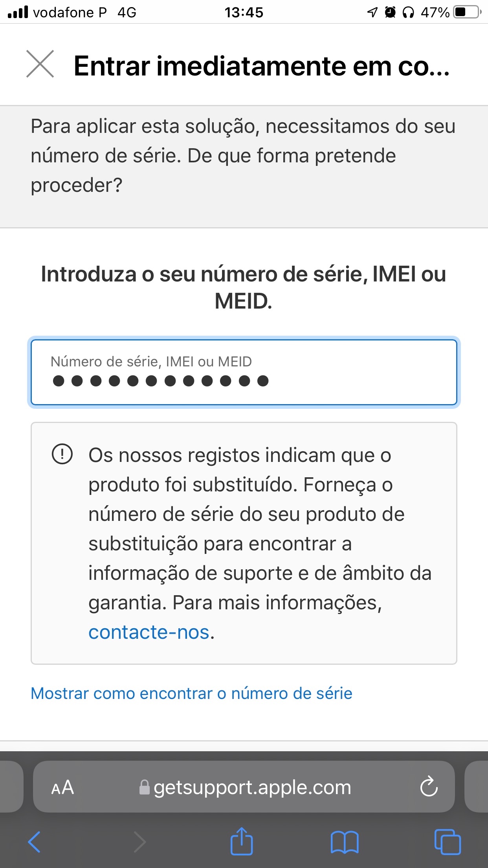The image size is (488, 868).
Task: Tap the padlock icon in address bar
Action: [145, 787]
